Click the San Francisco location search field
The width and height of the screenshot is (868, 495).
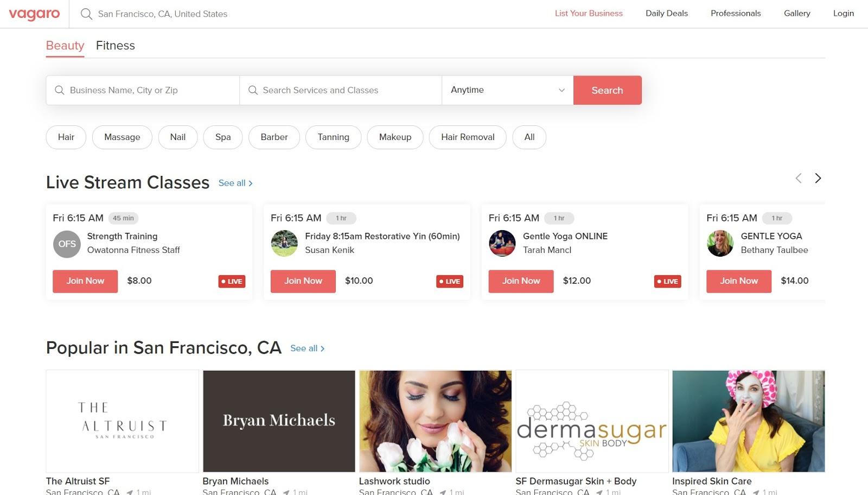pos(163,14)
